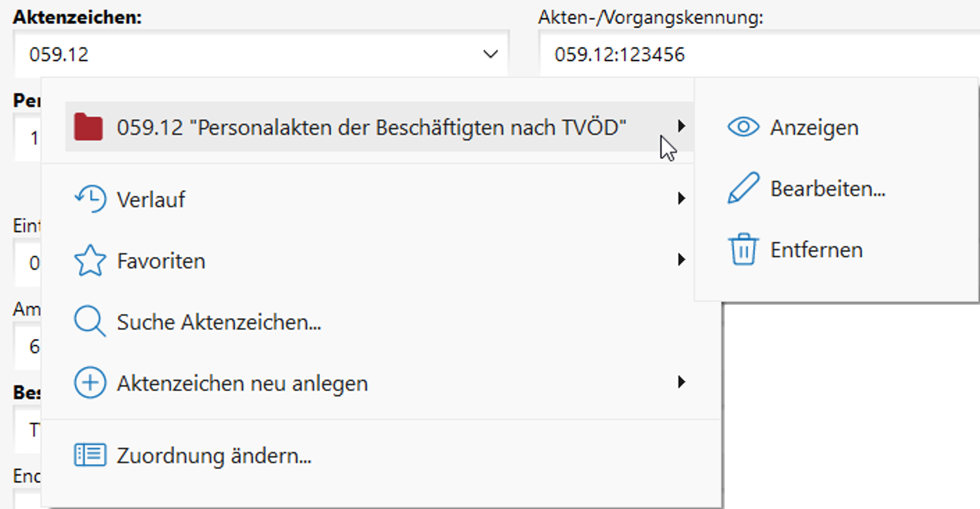Click the pencil icon for Bearbeiten

coord(743,188)
